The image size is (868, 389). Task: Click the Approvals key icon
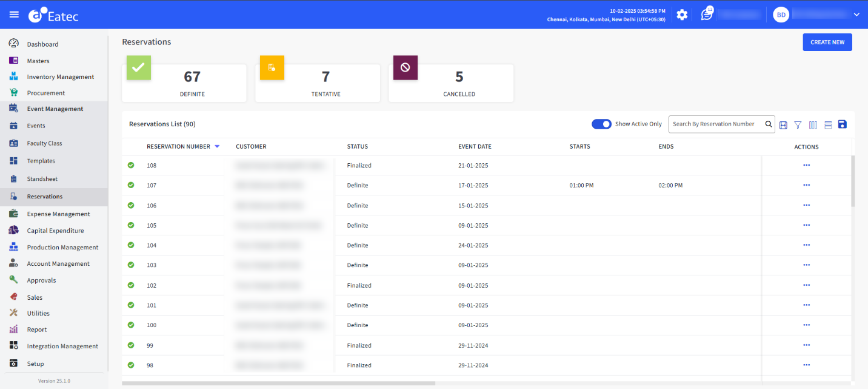point(13,280)
